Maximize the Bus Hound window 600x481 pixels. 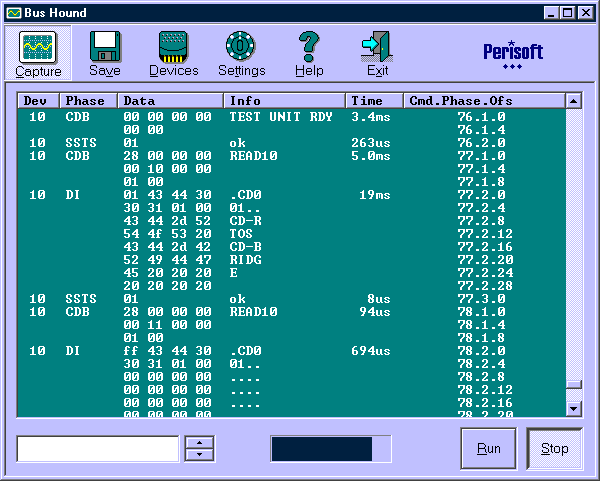[567, 13]
